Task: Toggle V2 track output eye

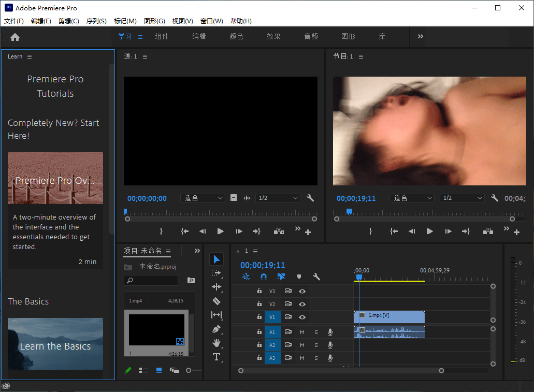Action: click(302, 304)
